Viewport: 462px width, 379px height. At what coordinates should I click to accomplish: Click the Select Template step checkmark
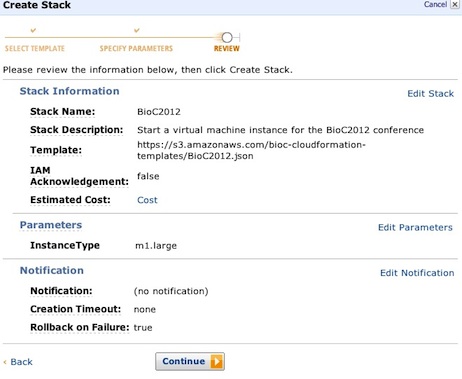(x=33, y=31)
